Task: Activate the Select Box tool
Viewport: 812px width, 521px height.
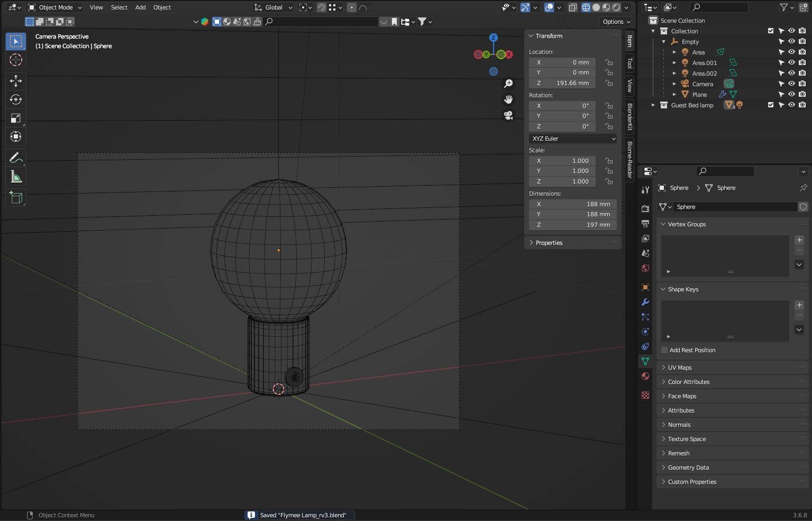Action: point(15,41)
